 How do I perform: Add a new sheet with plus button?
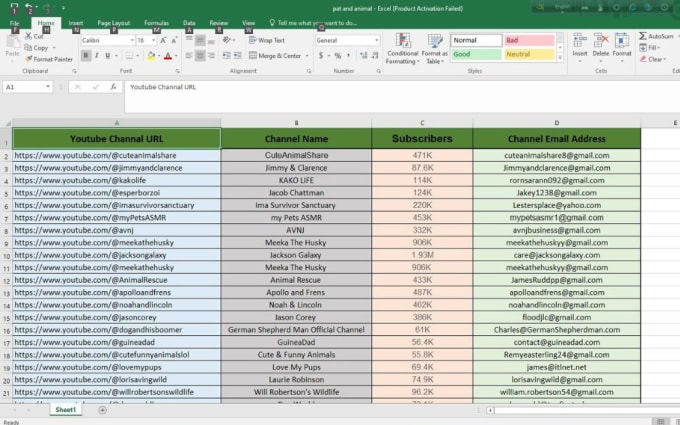(102, 410)
